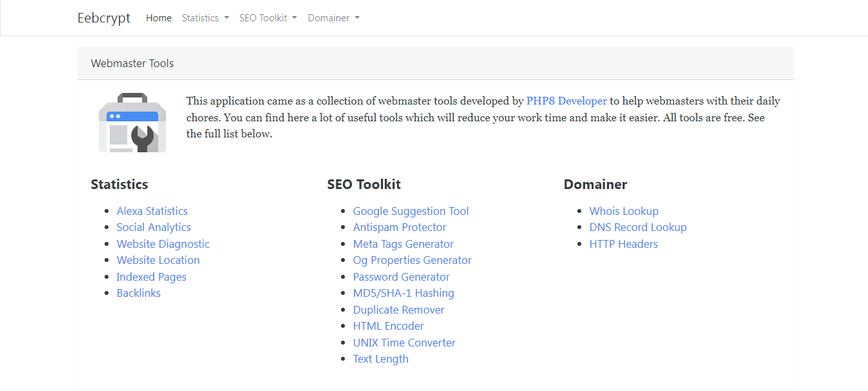View the Indexed Pages tool
The height and width of the screenshot is (391, 868).
(151, 277)
